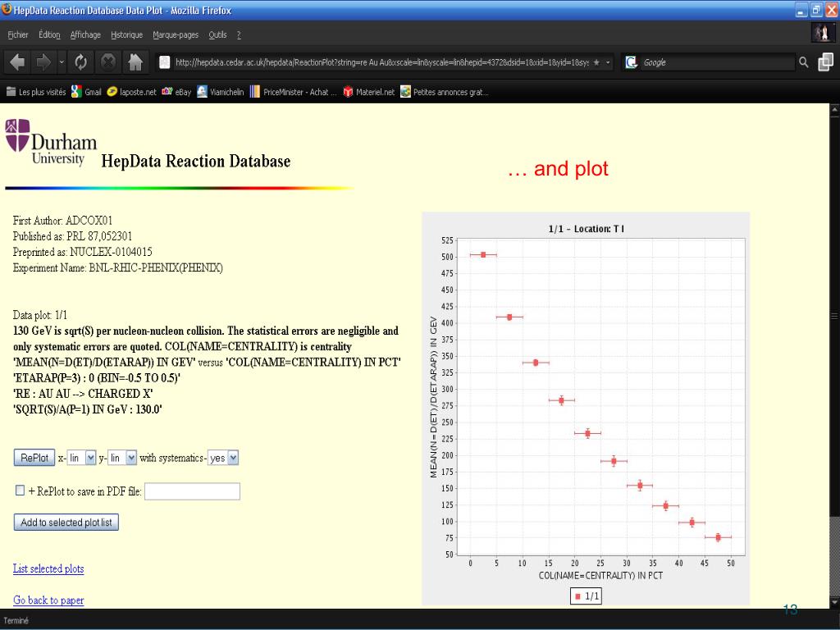Open the with systematics yes dropdown
The height and width of the screenshot is (630, 840).
[x=223, y=458]
